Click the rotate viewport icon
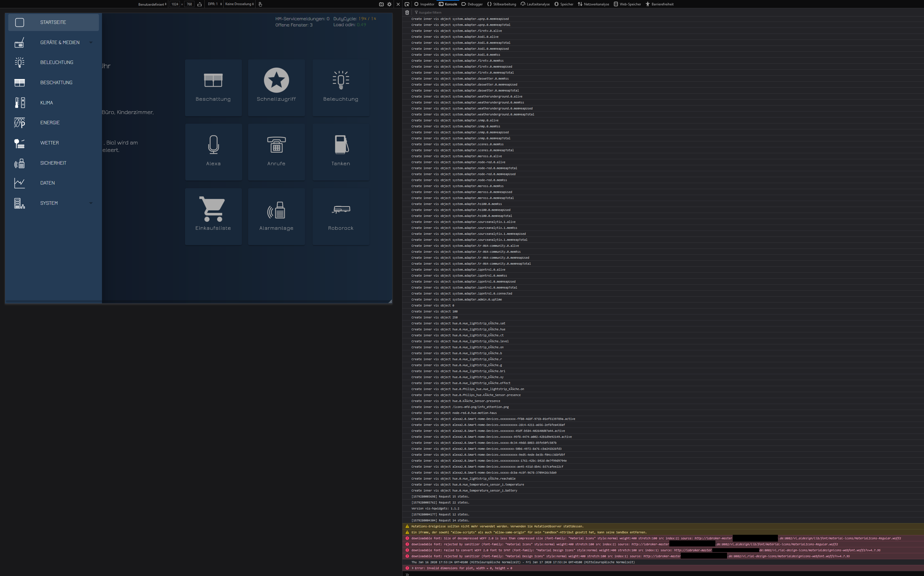924x576 pixels. click(x=200, y=4)
